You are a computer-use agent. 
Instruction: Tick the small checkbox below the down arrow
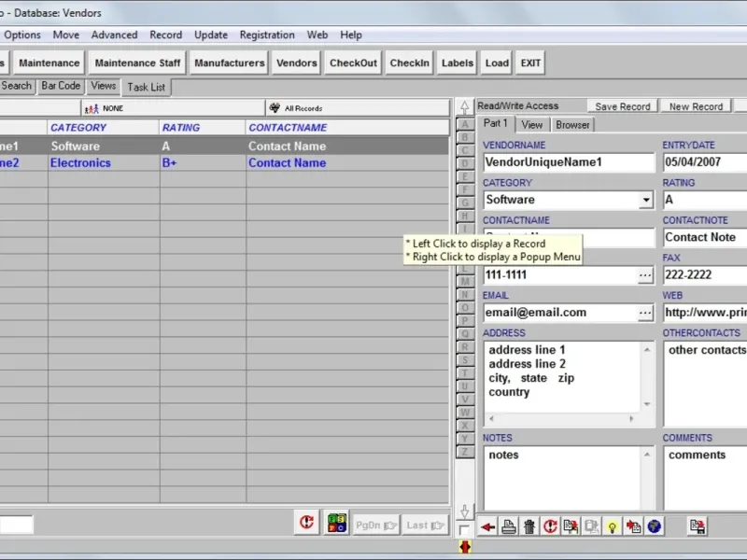[x=463, y=529]
